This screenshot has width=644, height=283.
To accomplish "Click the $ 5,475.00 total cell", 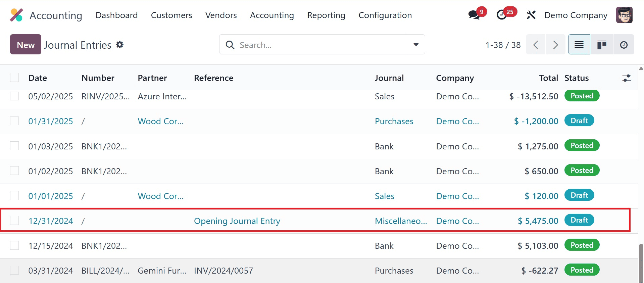I will point(538,221).
